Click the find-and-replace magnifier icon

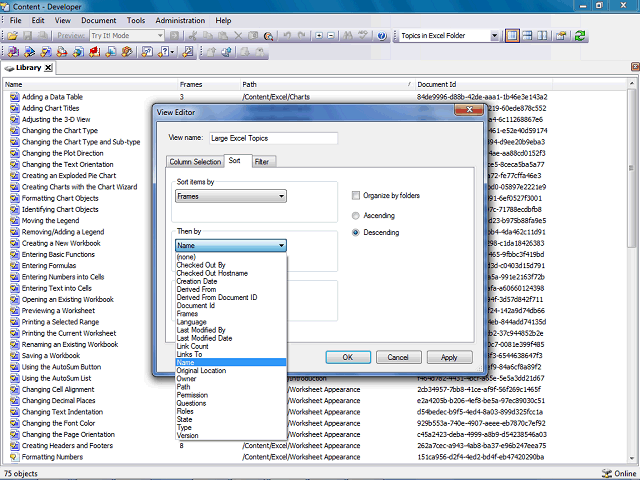pos(268,36)
